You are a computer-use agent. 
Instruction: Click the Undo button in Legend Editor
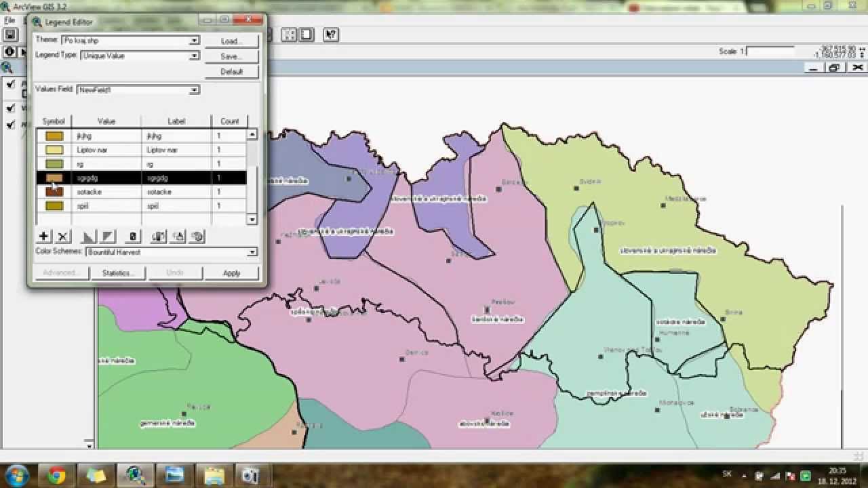tap(175, 273)
